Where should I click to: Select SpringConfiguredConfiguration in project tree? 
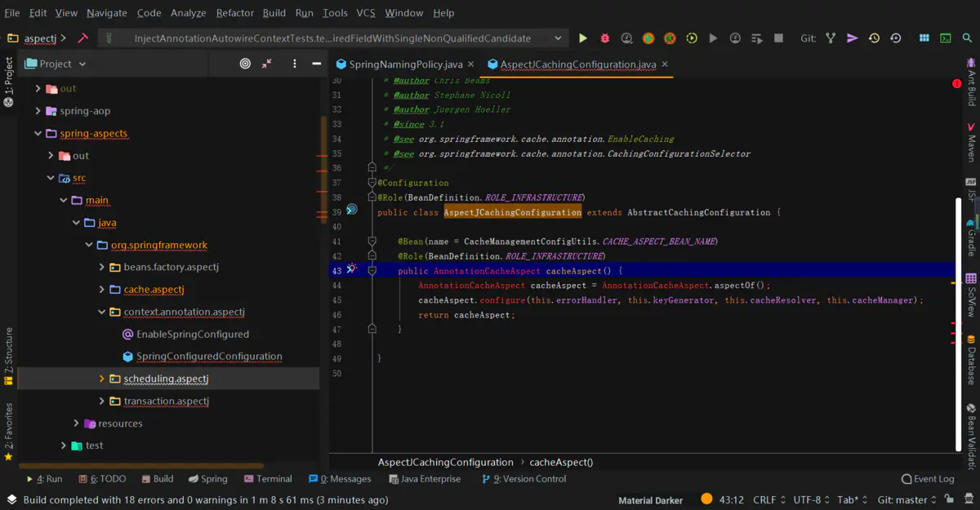pyautogui.click(x=209, y=357)
